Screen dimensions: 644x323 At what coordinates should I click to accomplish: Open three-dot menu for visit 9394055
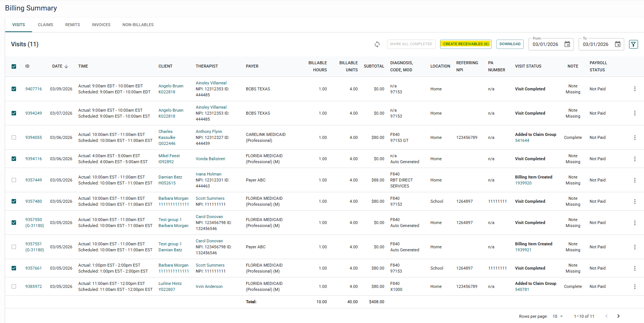[x=634, y=137]
